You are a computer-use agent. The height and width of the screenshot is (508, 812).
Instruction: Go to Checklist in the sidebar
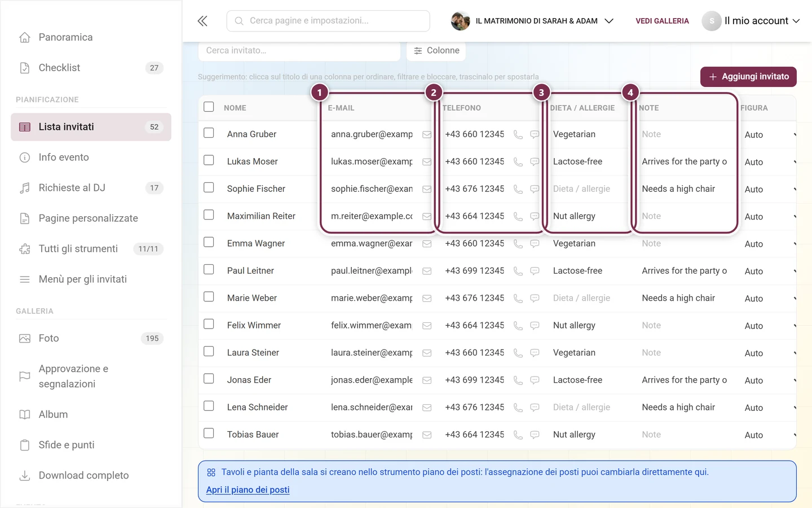91,68
